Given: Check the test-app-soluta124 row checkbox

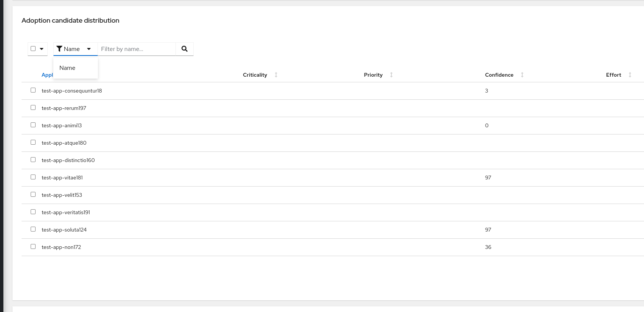Looking at the screenshot, I should [33, 229].
